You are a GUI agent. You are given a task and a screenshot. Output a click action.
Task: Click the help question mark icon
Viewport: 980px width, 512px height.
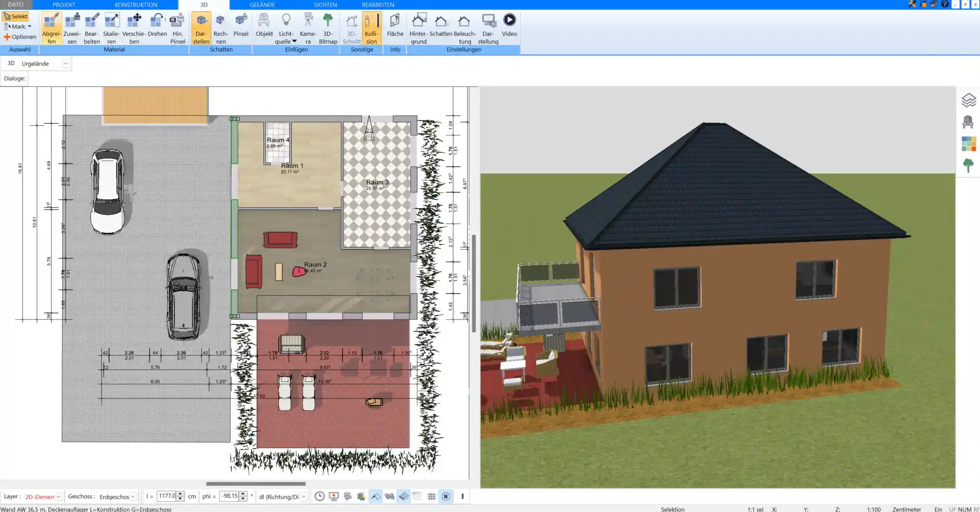945,4
